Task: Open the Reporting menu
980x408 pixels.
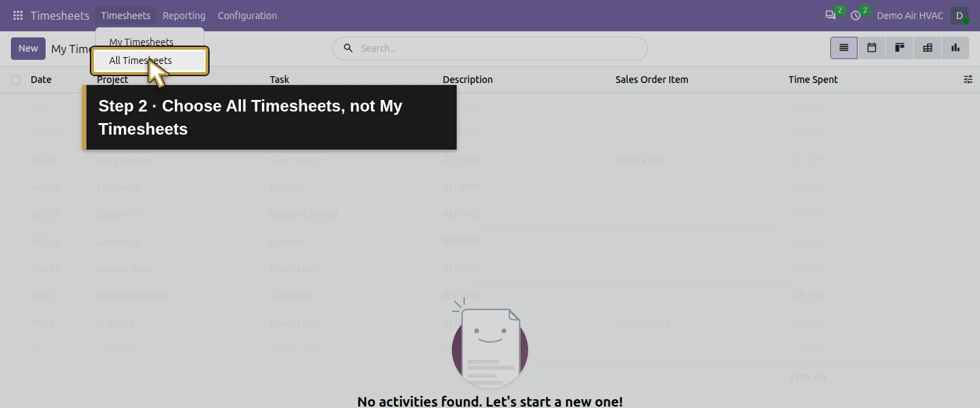Action: (184, 16)
